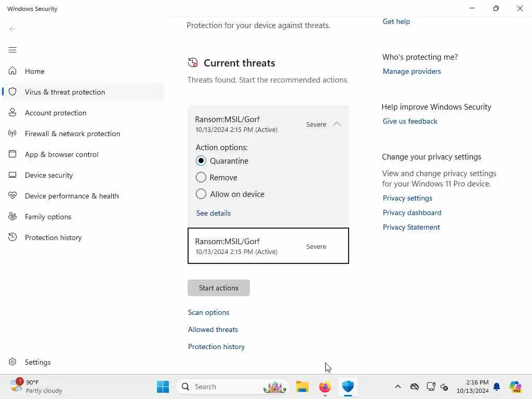This screenshot has width=532, height=399.
Task: Open Allowed threats link
Action: click(213, 329)
